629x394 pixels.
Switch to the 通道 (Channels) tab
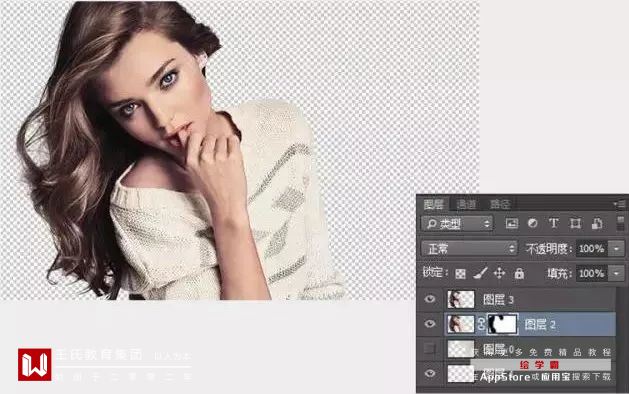466,204
